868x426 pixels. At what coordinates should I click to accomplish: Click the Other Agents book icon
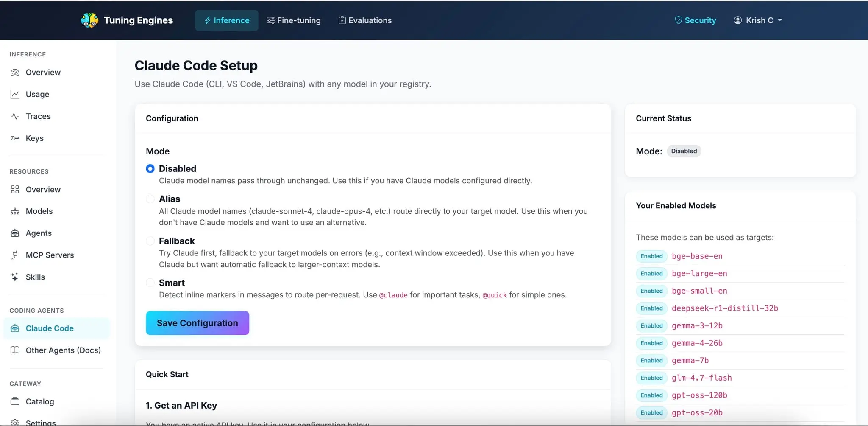(x=15, y=350)
